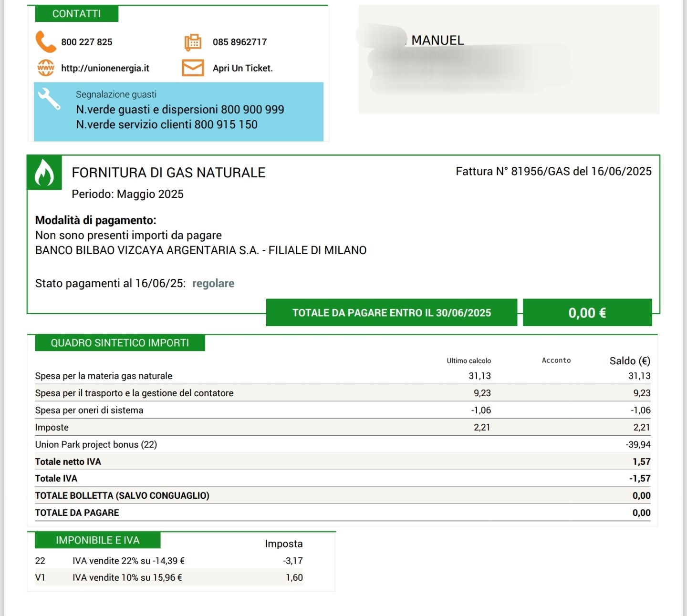This screenshot has width=687, height=616.
Task: Click Union Park project bonus (22) row
Action: click(x=343, y=444)
